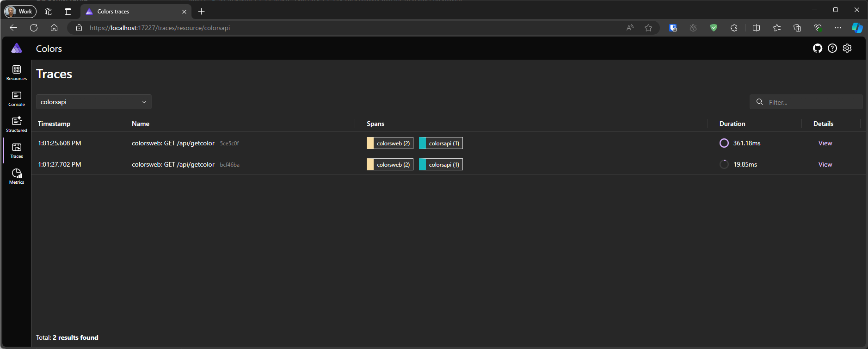Open the Console logs page

point(17,99)
